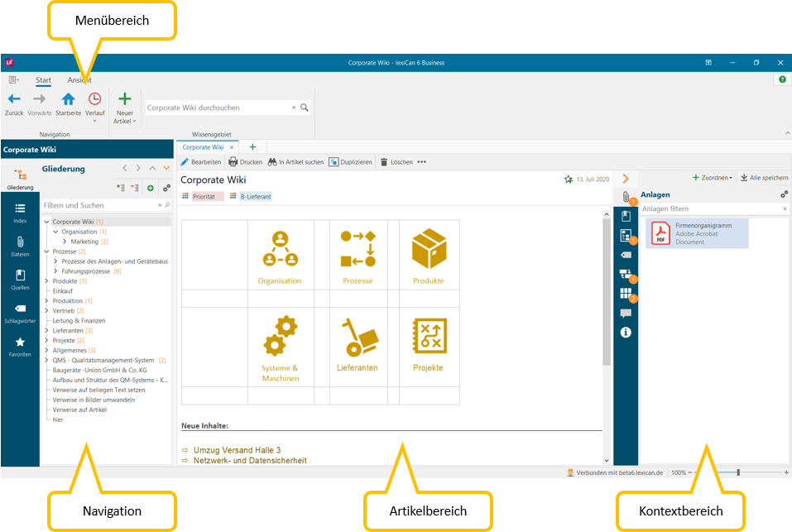Select the Anlagen paperclip in context bar
Screen dimensions: 792x532
(626, 198)
